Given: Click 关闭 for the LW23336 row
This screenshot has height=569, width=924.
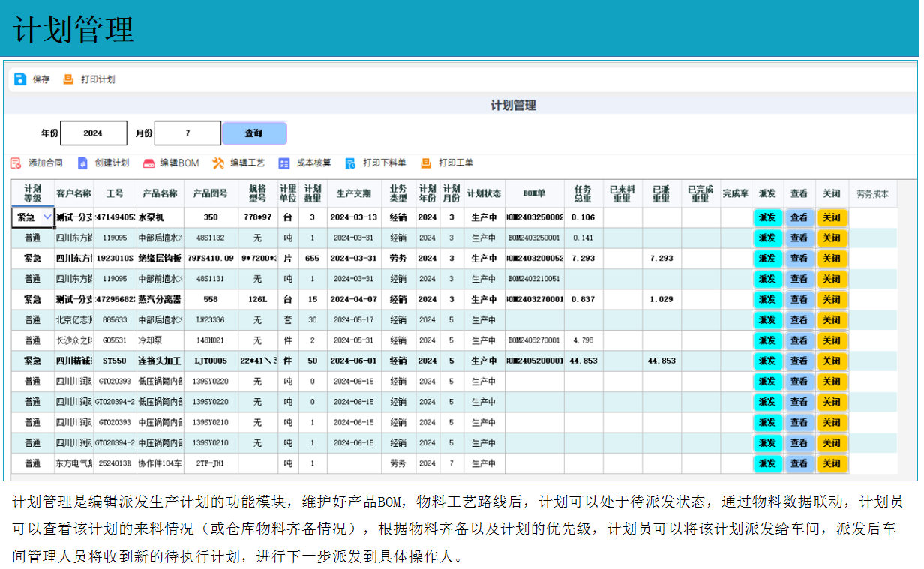Looking at the screenshot, I should 832,319.
